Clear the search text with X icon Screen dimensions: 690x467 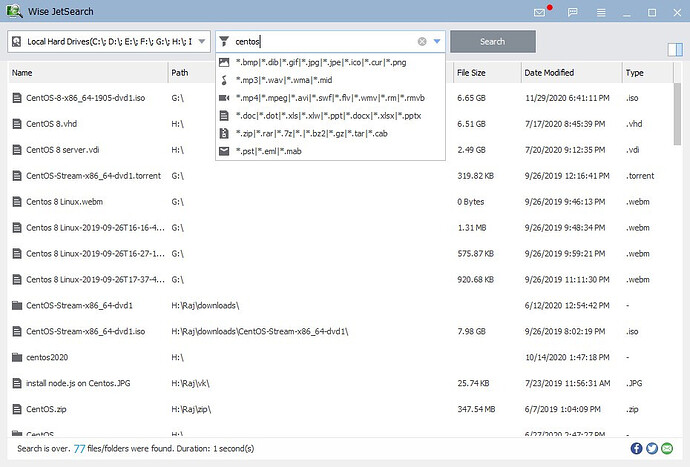(x=422, y=41)
